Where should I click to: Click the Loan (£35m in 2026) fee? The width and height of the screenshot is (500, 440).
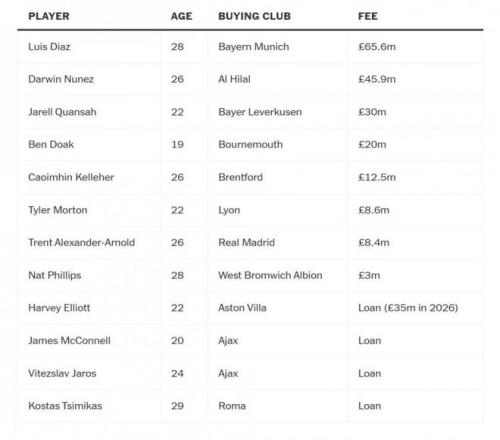[x=408, y=308]
